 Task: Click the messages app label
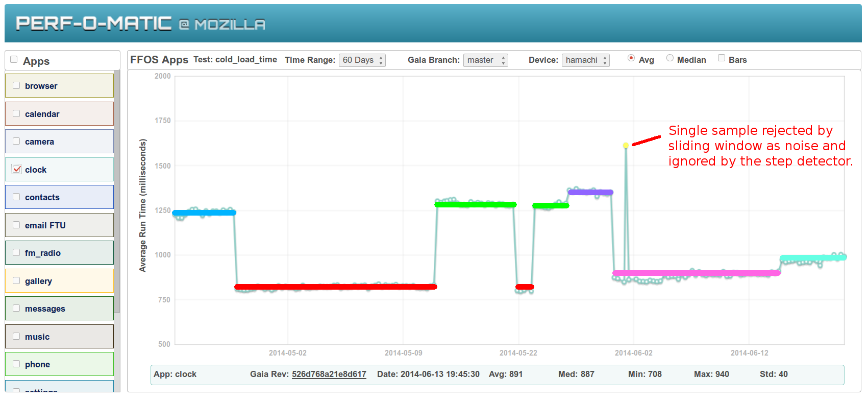tap(45, 309)
